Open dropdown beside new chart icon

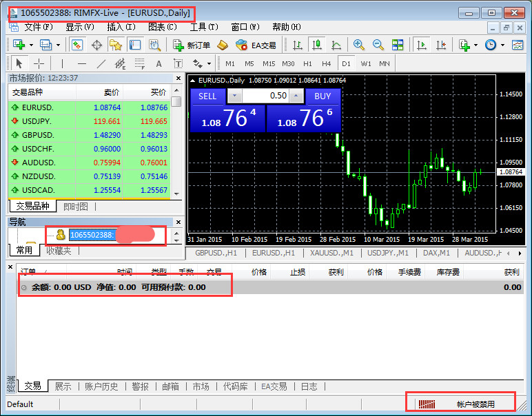tap(31, 45)
